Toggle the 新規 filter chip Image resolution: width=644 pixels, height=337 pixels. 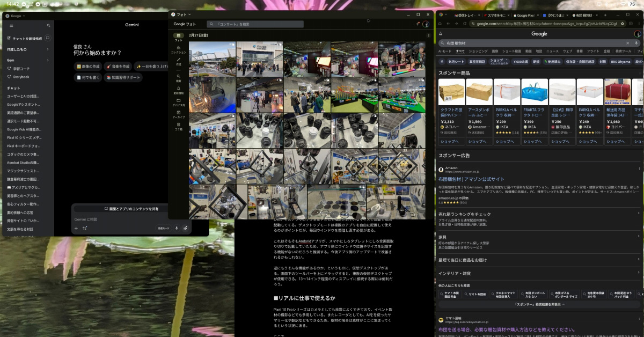[x=536, y=62]
